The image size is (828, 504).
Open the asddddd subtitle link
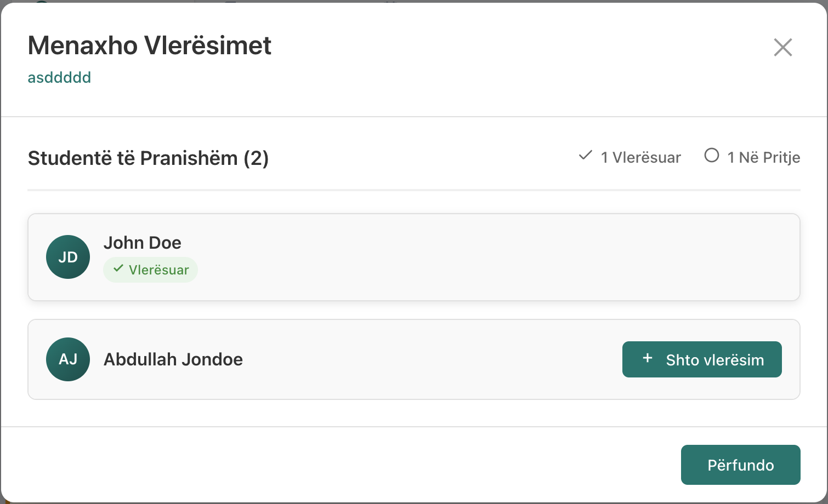59,78
